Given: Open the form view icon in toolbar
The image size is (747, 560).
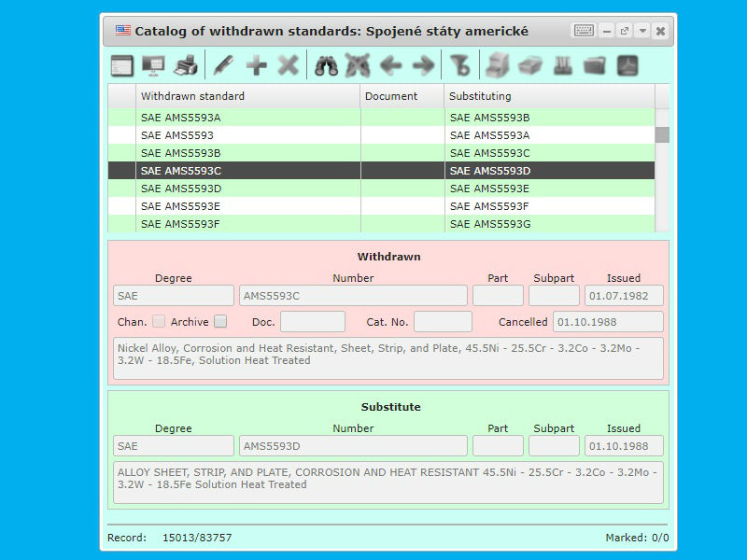Looking at the screenshot, I should pyautogui.click(x=122, y=65).
